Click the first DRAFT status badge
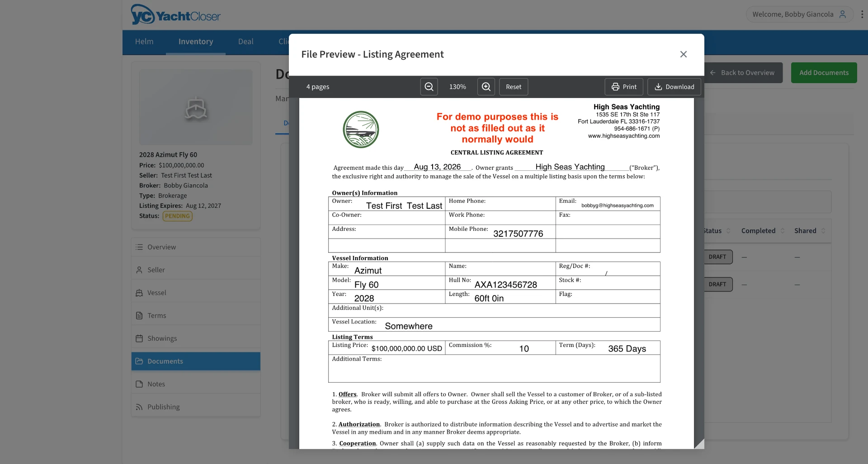The height and width of the screenshot is (464, 868). [x=718, y=257]
